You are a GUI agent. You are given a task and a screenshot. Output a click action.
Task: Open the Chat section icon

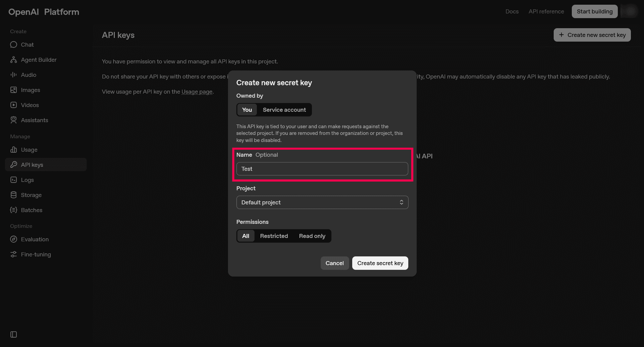[13, 44]
